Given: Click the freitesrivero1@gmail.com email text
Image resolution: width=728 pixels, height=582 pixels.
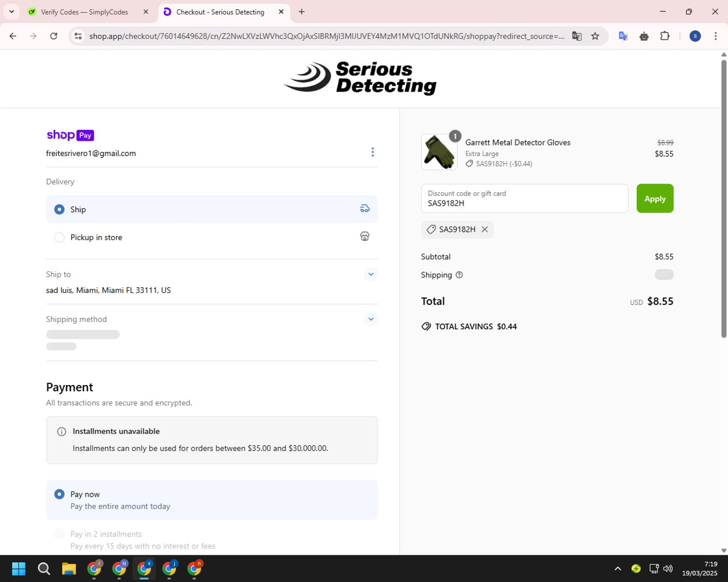Looking at the screenshot, I should 91,153.
